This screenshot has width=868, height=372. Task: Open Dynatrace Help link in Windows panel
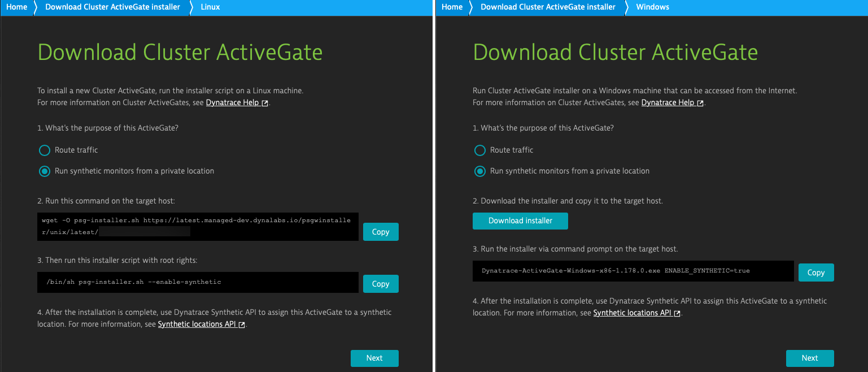[x=672, y=103]
